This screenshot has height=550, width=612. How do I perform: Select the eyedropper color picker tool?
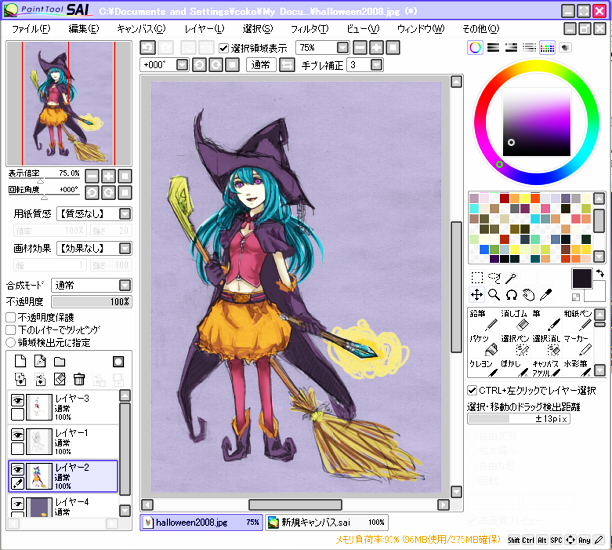(546, 295)
